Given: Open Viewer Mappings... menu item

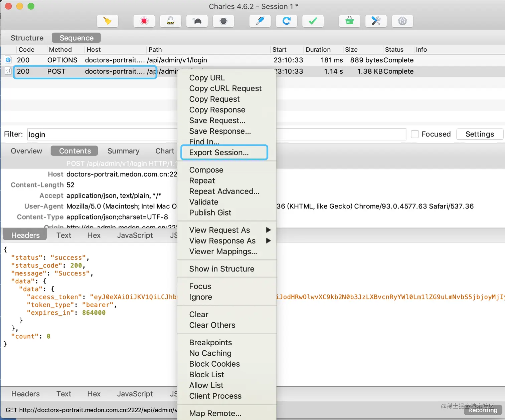Looking at the screenshot, I should coord(223,251).
